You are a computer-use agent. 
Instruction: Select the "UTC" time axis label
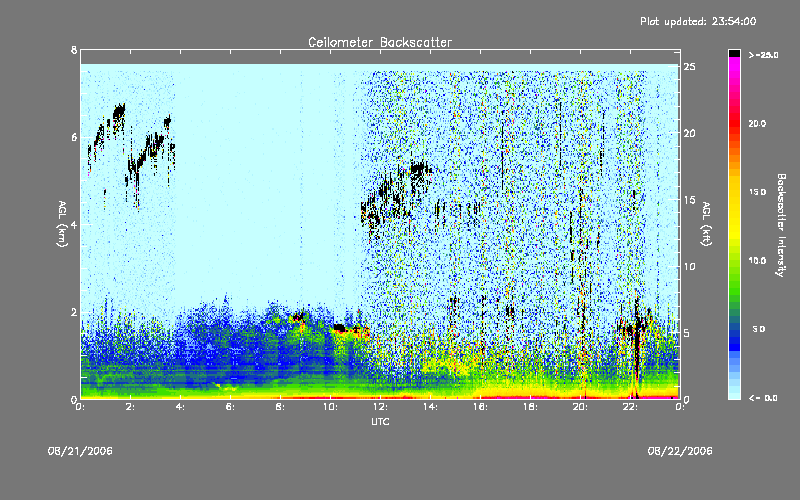point(380,421)
